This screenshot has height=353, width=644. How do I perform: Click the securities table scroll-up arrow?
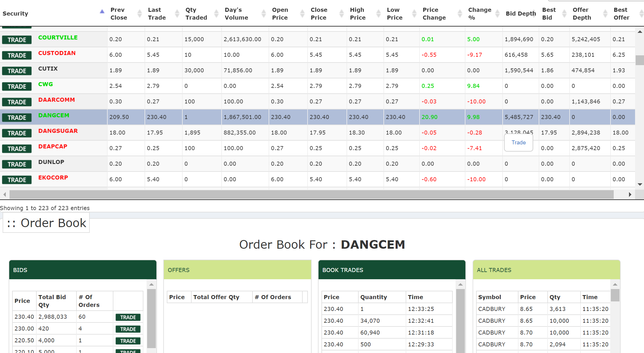click(640, 32)
